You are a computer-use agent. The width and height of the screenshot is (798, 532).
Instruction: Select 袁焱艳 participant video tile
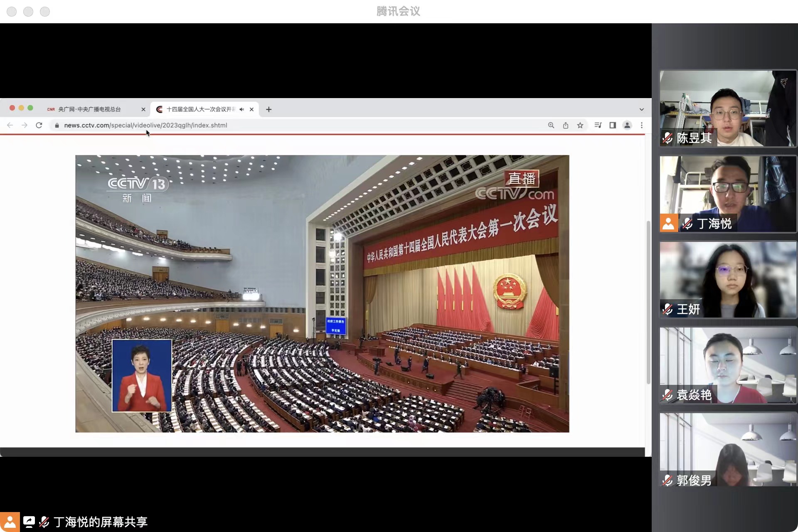728,365
